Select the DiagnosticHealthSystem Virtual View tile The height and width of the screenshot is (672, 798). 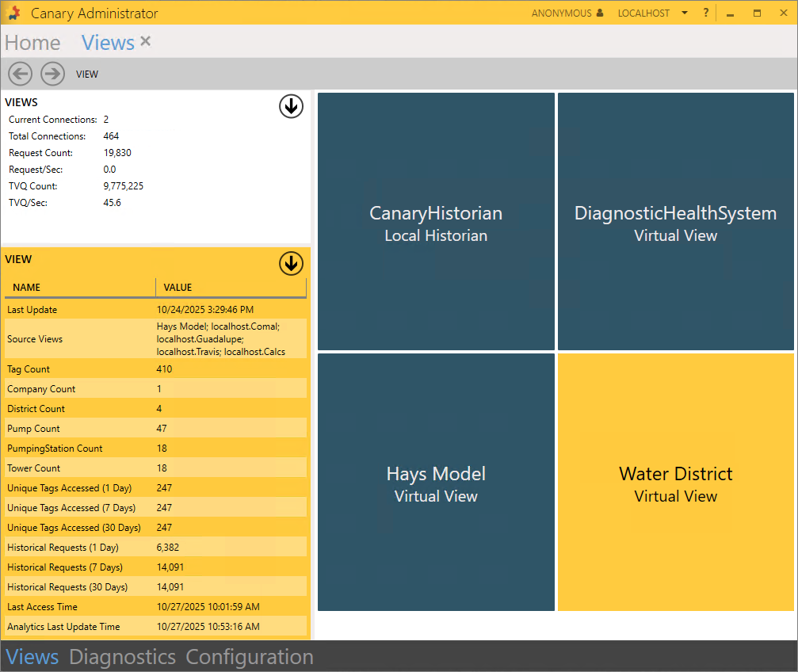[675, 222]
